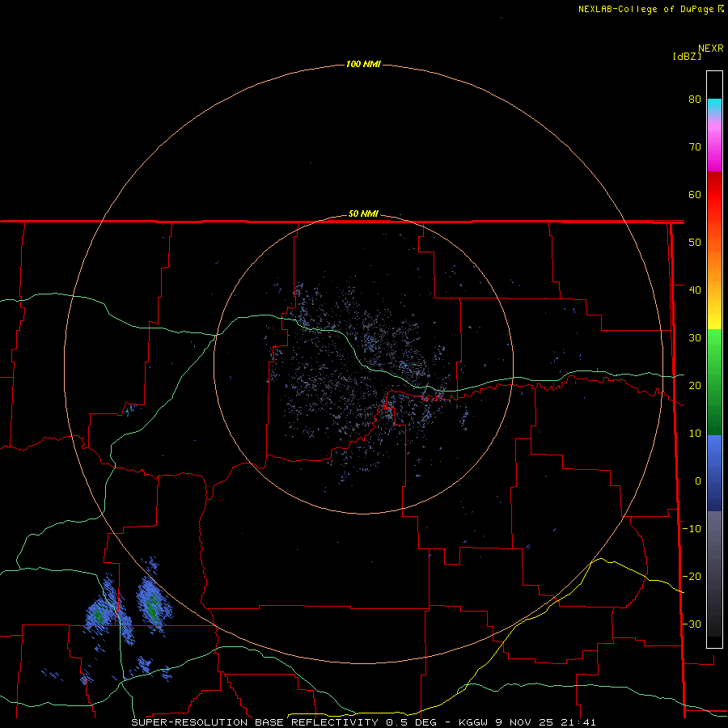Click the 10 value on the dBZ scale
Image resolution: width=728 pixels, height=728 pixels.
pyautogui.click(x=695, y=434)
